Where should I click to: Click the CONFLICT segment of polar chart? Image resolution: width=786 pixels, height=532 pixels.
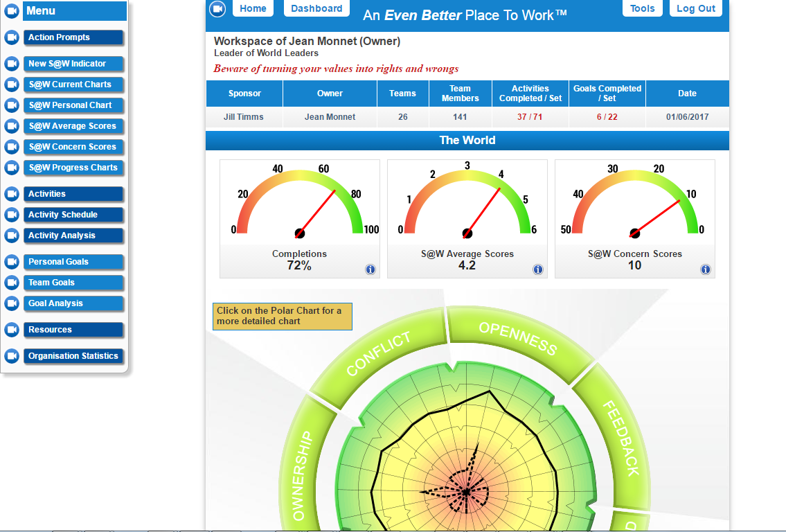tap(379, 353)
